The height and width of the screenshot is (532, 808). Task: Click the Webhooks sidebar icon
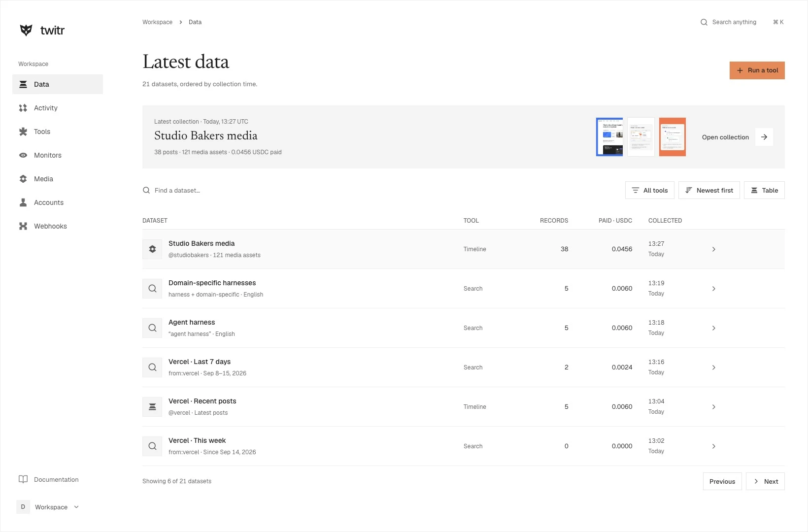23,226
